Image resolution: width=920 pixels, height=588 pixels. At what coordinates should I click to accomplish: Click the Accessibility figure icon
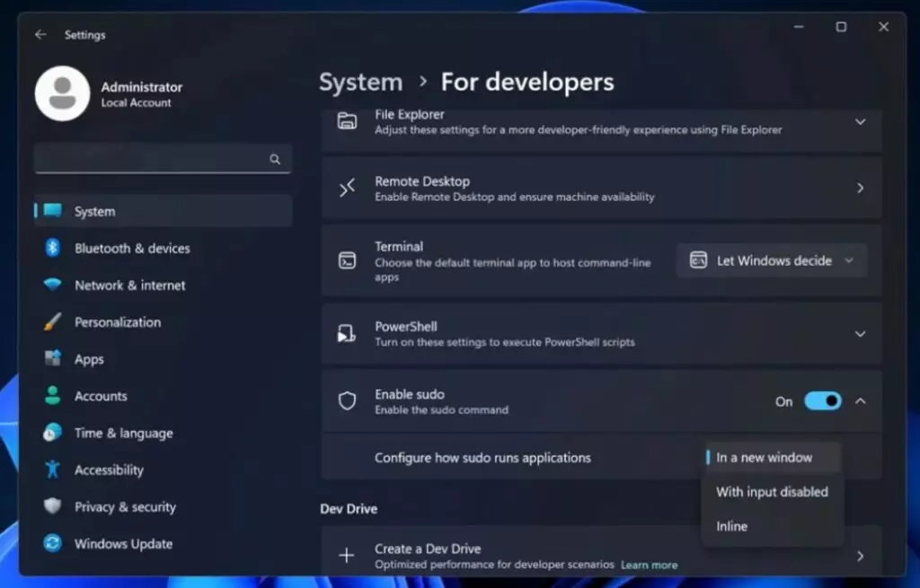click(x=53, y=470)
